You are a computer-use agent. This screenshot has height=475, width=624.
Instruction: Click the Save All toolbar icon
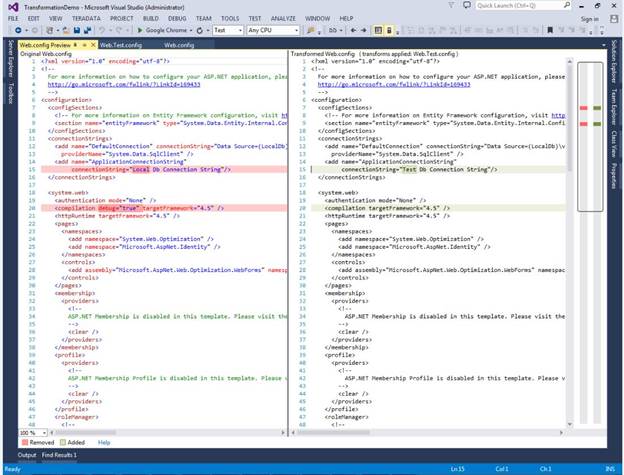(87, 30)
